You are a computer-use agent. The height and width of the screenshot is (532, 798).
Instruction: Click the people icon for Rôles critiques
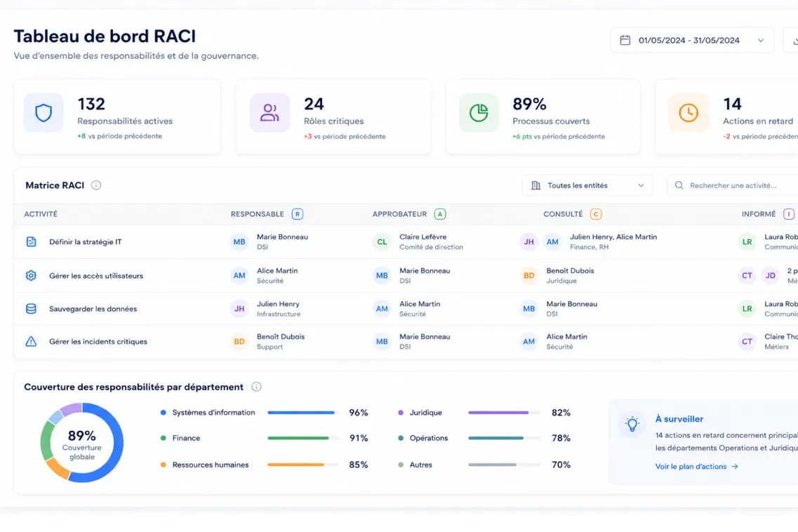coord(270,112)
